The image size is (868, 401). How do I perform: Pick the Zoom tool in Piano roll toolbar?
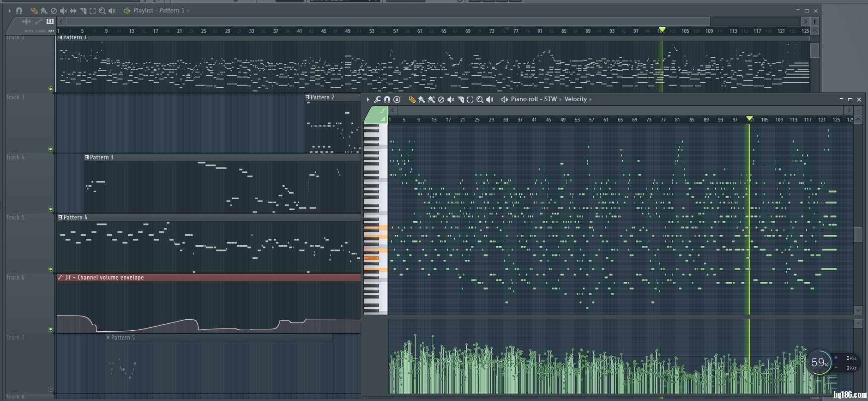point(480,100)
